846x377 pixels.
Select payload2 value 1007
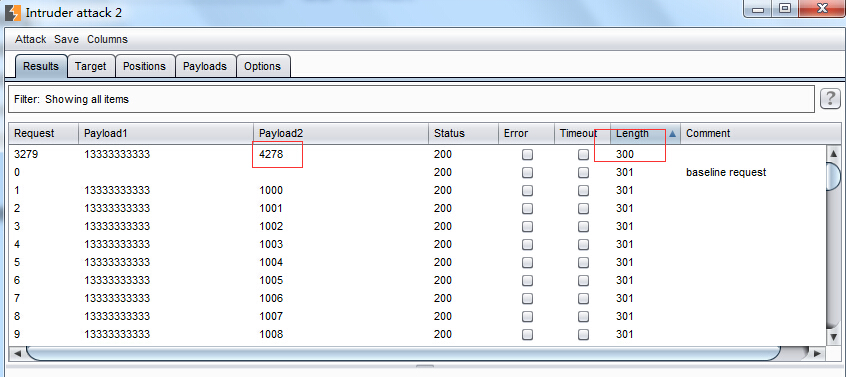coord(271,317)
